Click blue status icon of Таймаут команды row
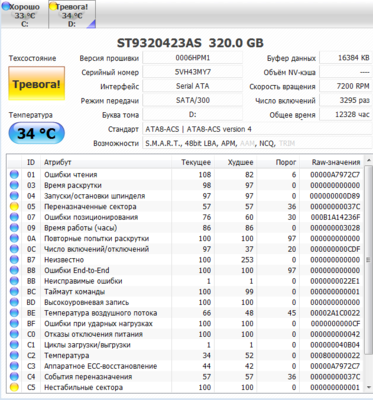Viewport: 373px width, 400px height. click(14, 292)
